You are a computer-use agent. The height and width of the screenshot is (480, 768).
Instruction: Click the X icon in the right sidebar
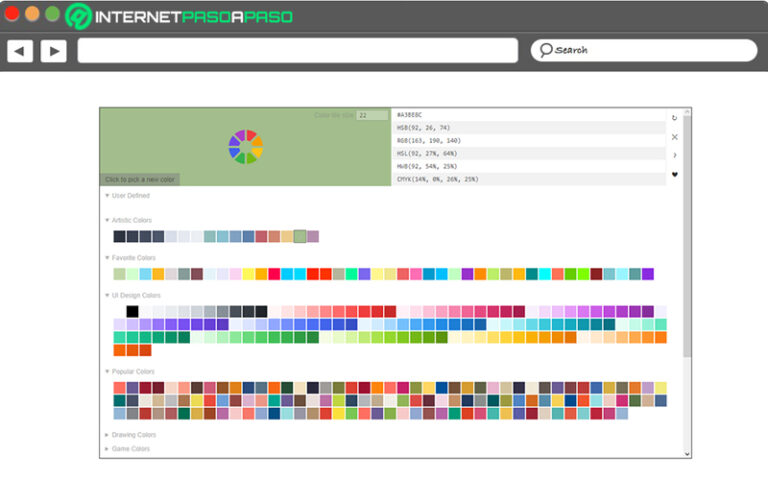point(674,136)
